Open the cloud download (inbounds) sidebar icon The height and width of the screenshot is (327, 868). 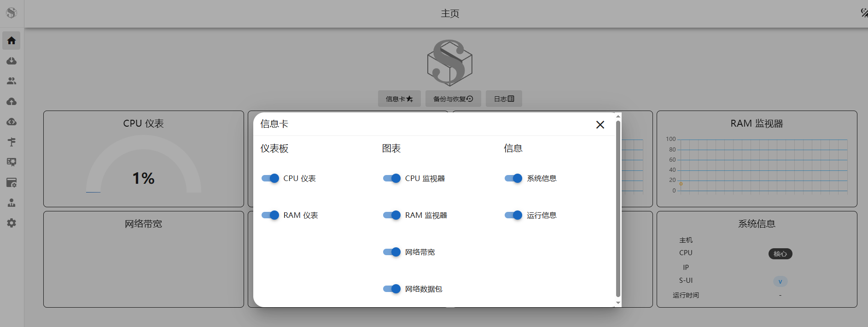12,61
